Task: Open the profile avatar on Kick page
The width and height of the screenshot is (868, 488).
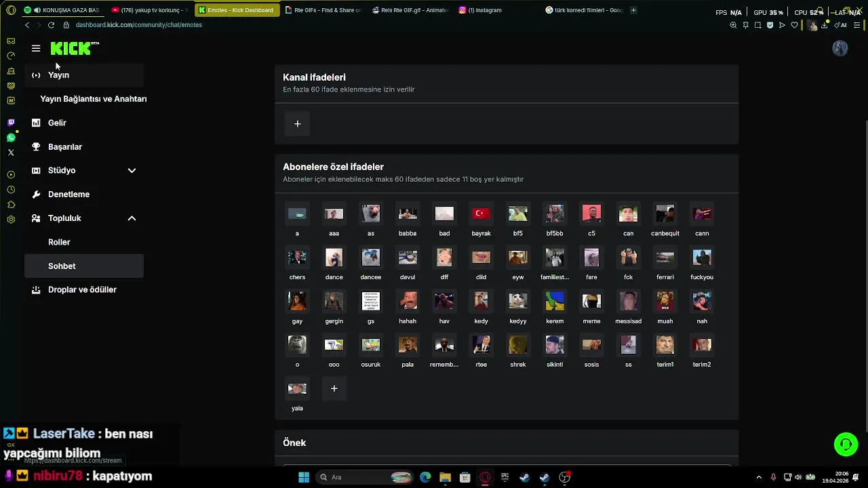Action: point(840,48)
